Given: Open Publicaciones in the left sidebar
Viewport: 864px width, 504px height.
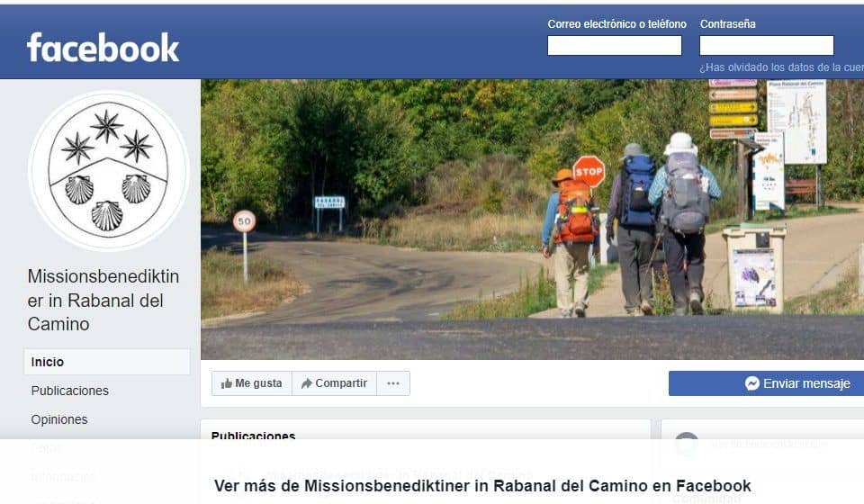Looking at the screenshot, I should (x=70, y=391).
